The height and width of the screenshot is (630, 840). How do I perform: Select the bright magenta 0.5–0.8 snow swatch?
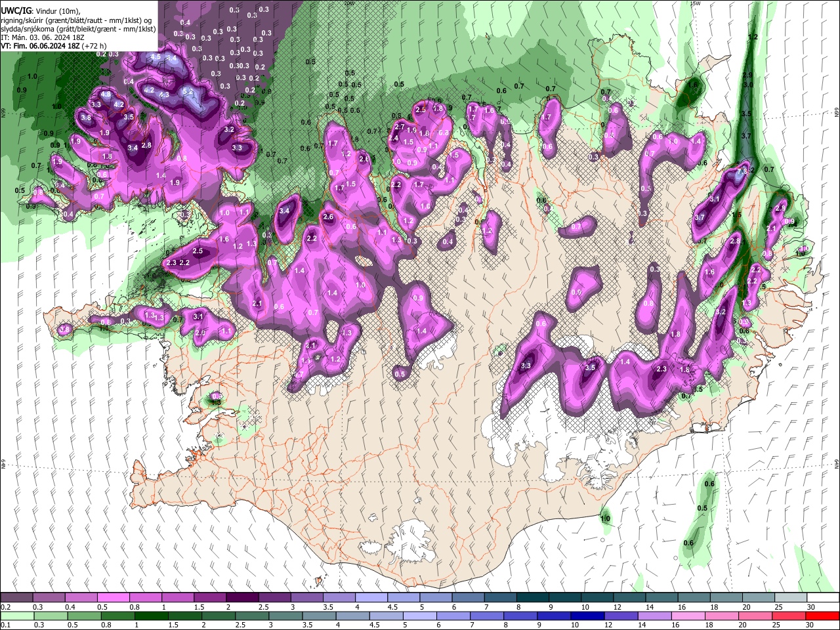click(x=113, y=597)
